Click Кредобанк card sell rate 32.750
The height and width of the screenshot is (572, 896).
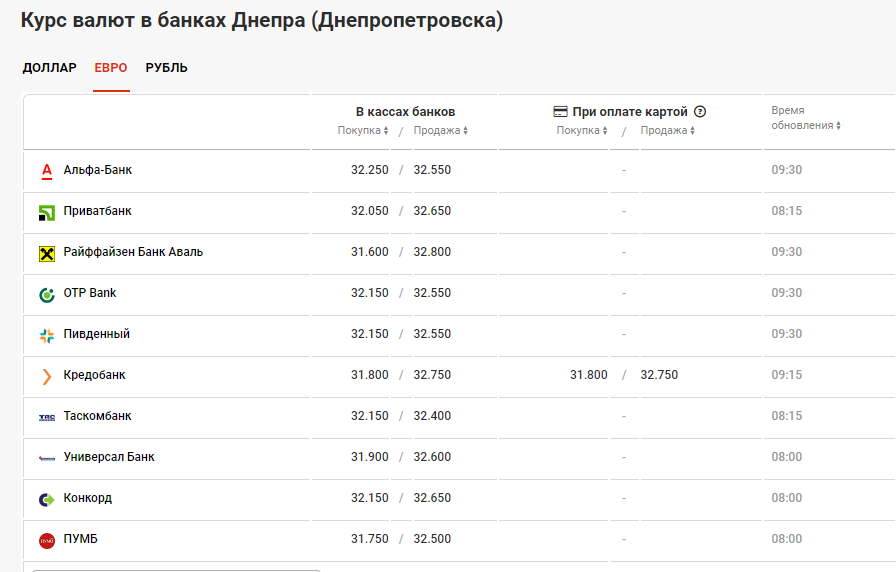[x=659, y=375]
